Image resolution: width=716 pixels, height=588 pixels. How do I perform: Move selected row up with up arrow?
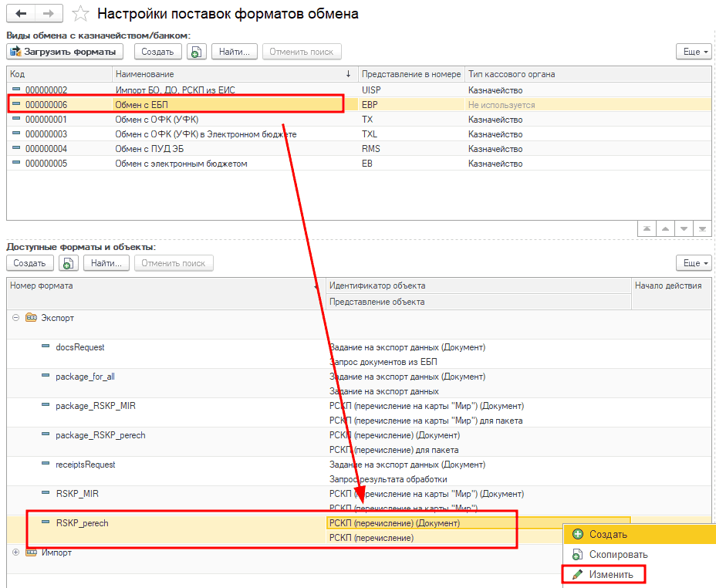coord(664,229)
